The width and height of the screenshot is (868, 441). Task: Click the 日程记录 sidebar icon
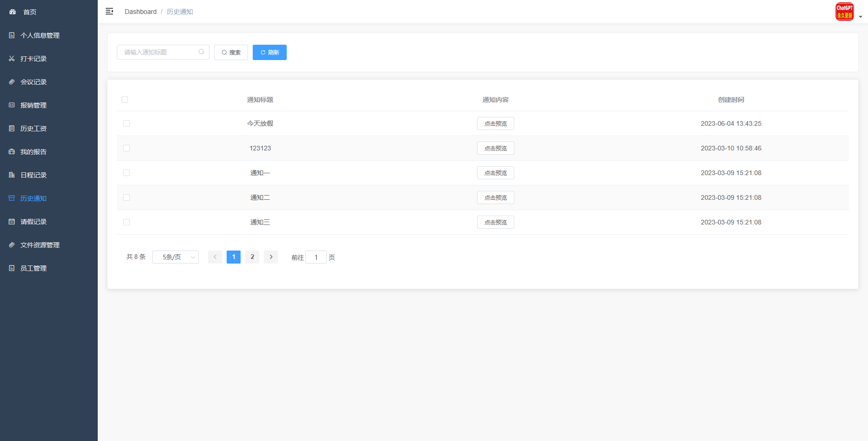pyautogui.click(x=12, y=175)
